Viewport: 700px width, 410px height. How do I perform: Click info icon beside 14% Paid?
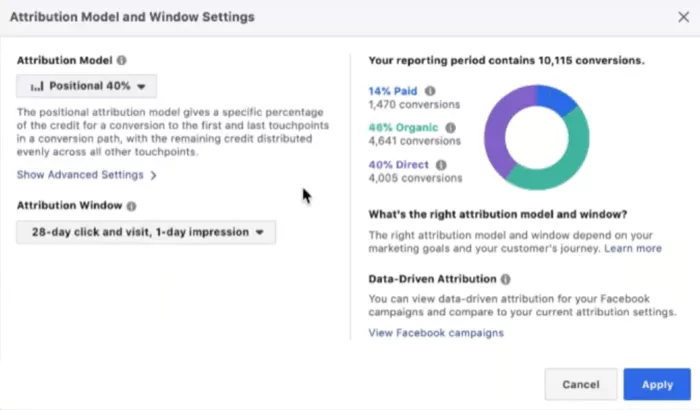430,91
